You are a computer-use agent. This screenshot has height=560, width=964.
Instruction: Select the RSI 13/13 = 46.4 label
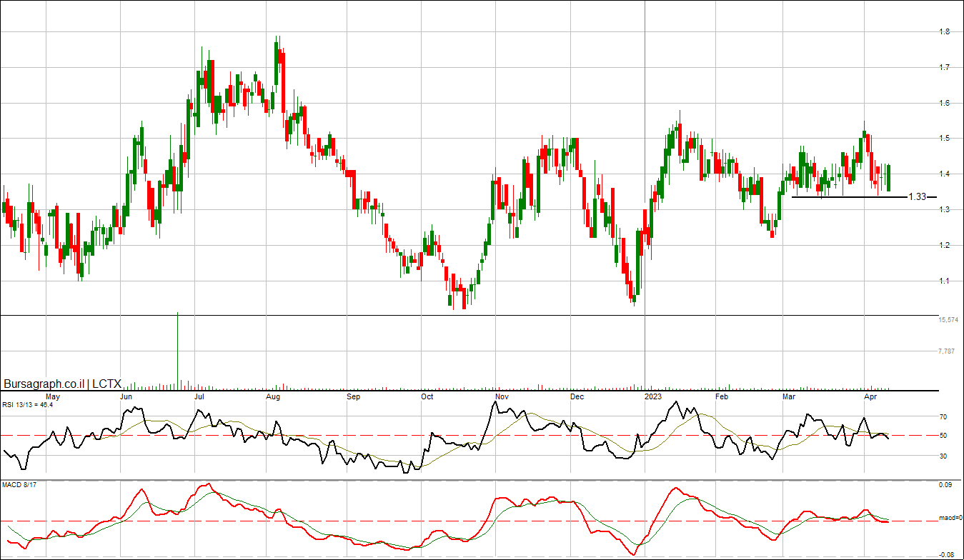tap(28, 404)
